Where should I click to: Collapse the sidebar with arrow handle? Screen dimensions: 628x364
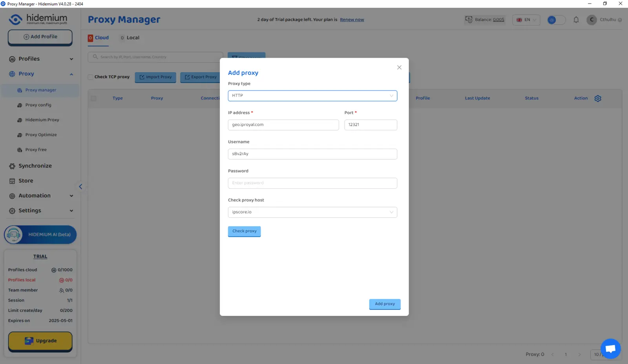pos(80,187)
